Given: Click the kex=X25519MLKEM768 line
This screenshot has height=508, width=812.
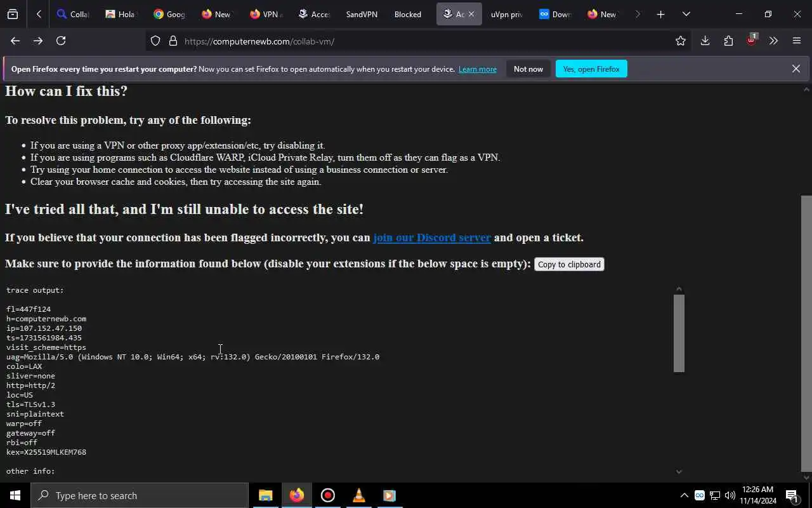Looking at the screenshot, I should (x=46, y=452).
